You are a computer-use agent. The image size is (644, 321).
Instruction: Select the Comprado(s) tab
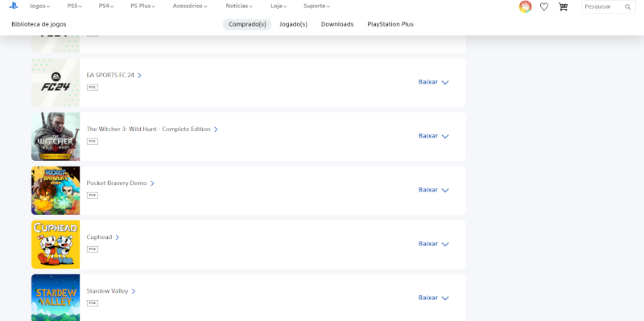pos(247,24)
